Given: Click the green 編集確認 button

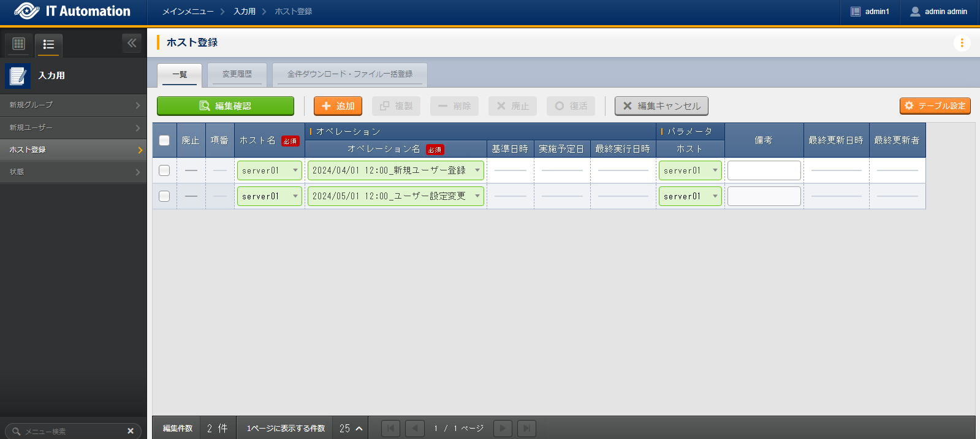Looking at the screenshot, I should pyautogui.click(x=226, y=106).
